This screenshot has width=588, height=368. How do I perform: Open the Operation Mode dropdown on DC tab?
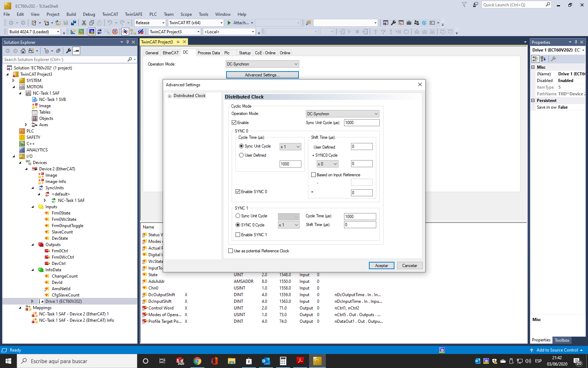[x=262, y=64]
